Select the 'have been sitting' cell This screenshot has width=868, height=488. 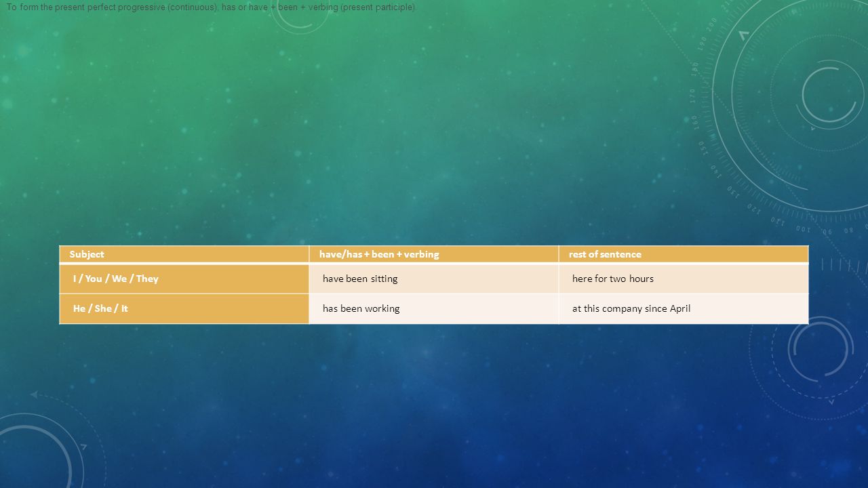434,279
